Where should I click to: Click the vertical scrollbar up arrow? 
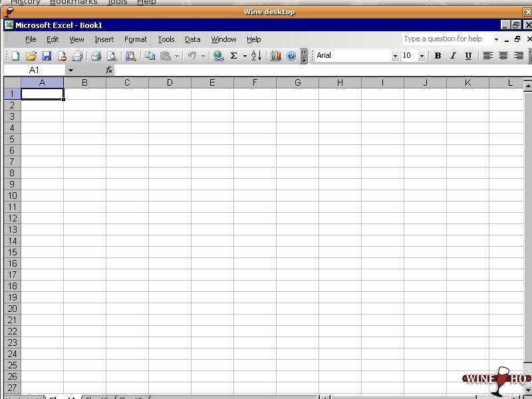pos(527,86)
